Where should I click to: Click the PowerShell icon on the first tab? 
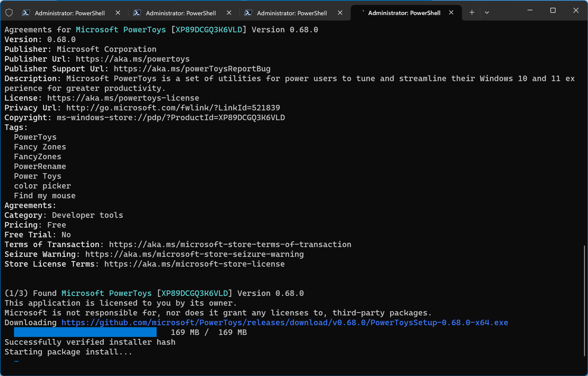pos(26,12)
